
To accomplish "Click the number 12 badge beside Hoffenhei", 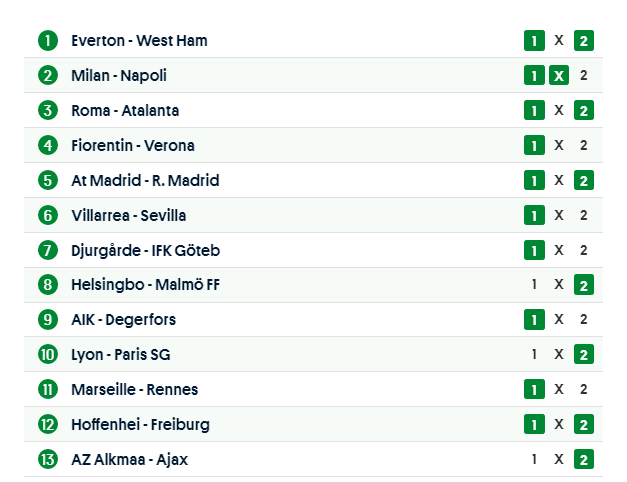I will pyautogui.click(x=48, y=425).
